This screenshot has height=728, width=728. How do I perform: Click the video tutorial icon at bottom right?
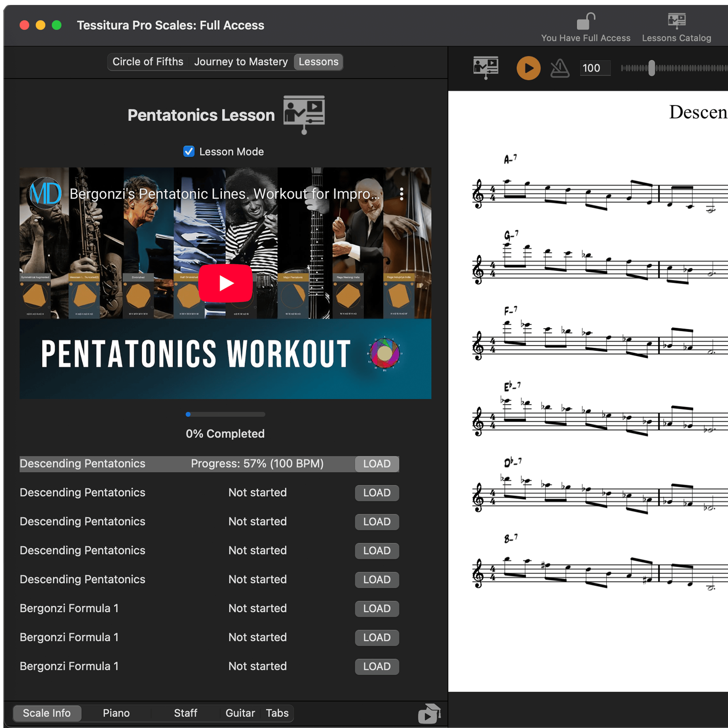click(429, 713)
